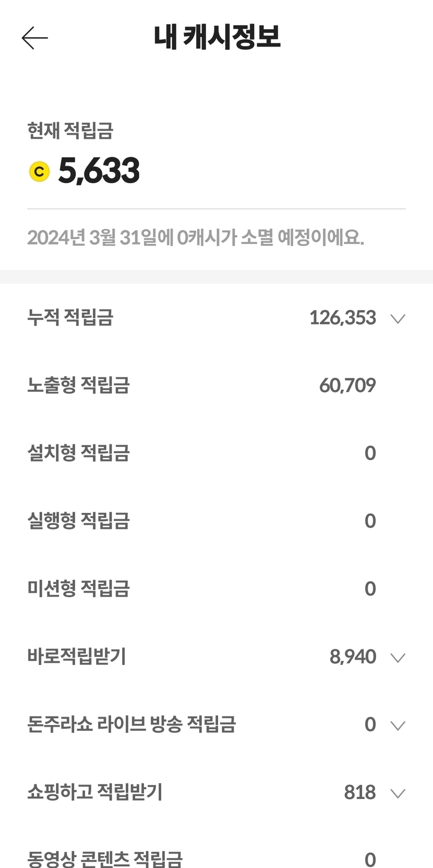Tap 돈주라쇼 라이브 방송 적립금 label
The height and width of the screenshot is (868, 433).
click(x=131, y=725)
